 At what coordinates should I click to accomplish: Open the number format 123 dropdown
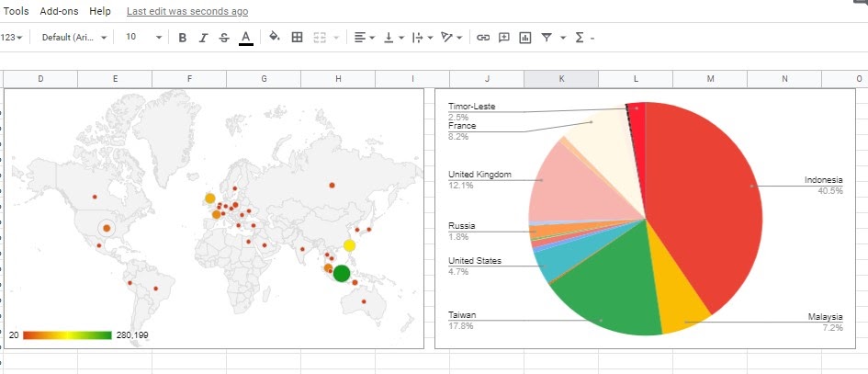tap(11, 37)
